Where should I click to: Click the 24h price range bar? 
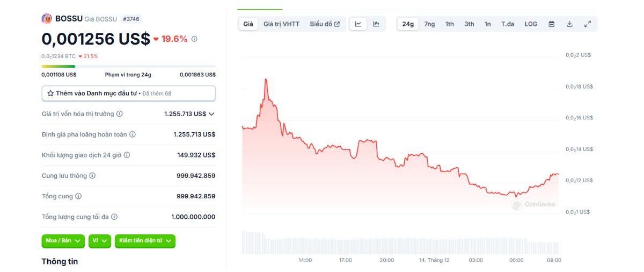coord(128,66)
